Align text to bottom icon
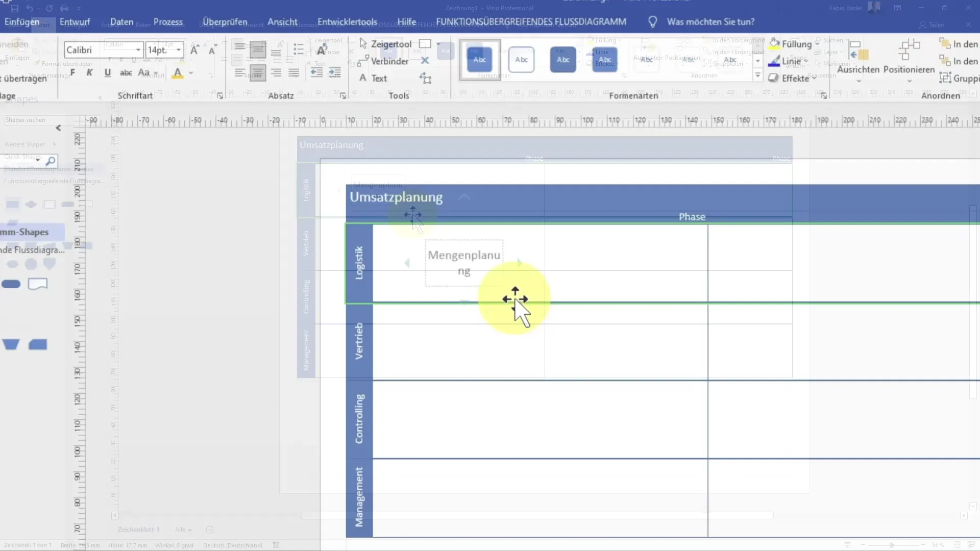 coord(276,52)
